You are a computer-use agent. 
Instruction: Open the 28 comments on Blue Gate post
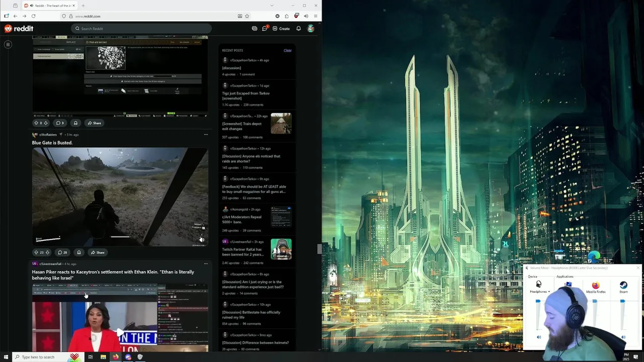[x=62, y=252]
